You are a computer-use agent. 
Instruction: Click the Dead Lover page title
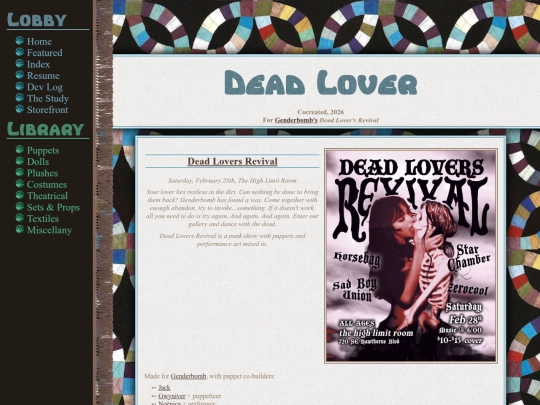click(321, 83)
